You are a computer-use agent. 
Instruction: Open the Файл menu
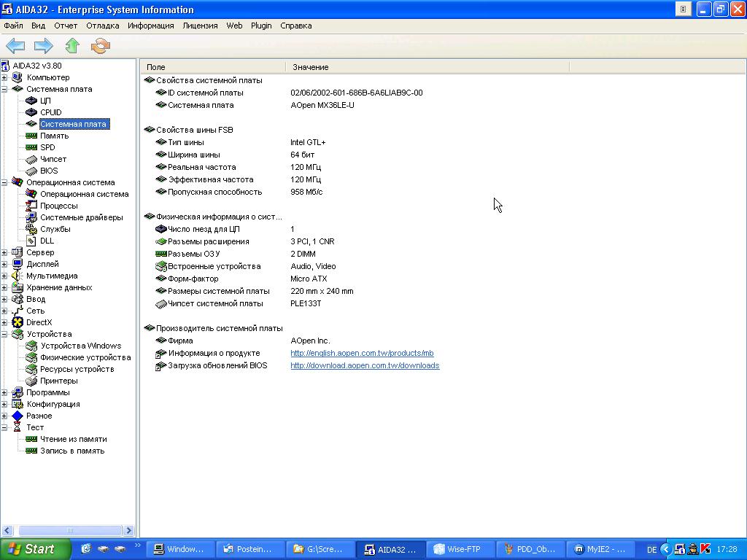(13, 26)
